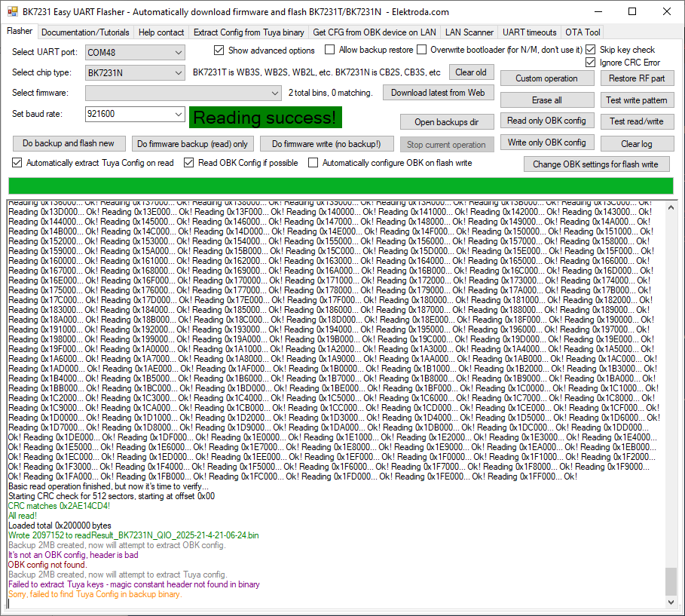Click the 'All read!' log line
685x616 pixels.
click(x=23, y=516)
